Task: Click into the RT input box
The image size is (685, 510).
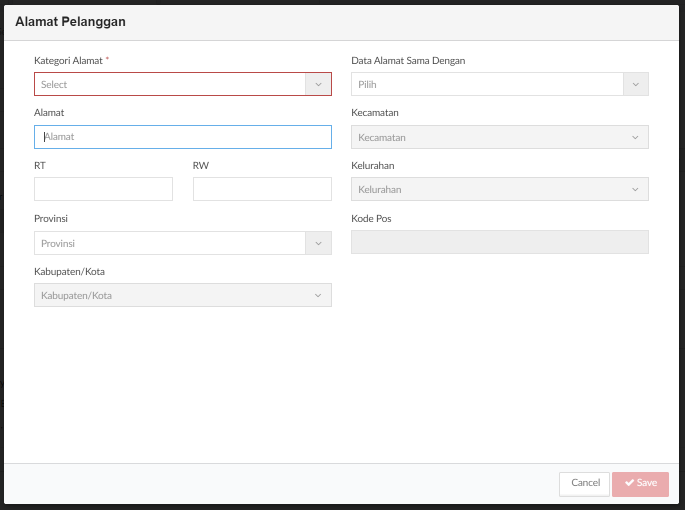Action: click(103, 189)
